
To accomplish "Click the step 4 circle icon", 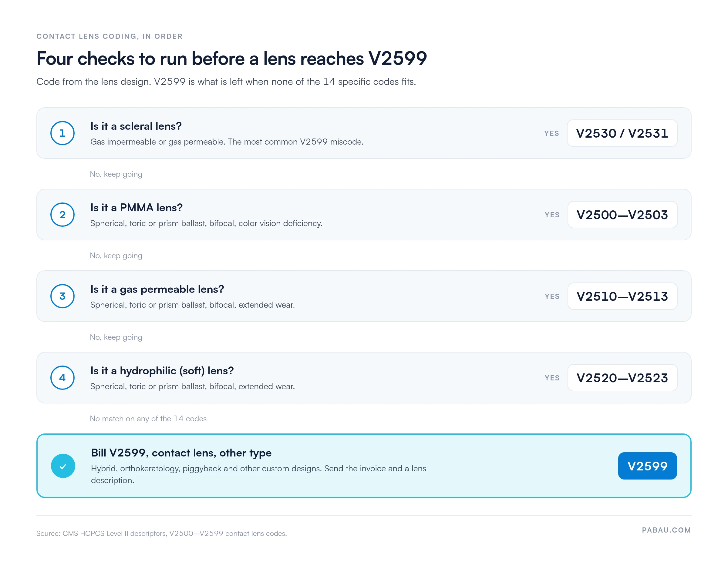I will 62,378.
